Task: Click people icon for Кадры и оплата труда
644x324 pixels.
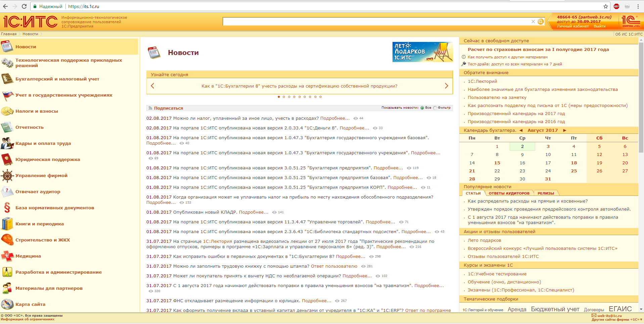Action: point(7,143)
